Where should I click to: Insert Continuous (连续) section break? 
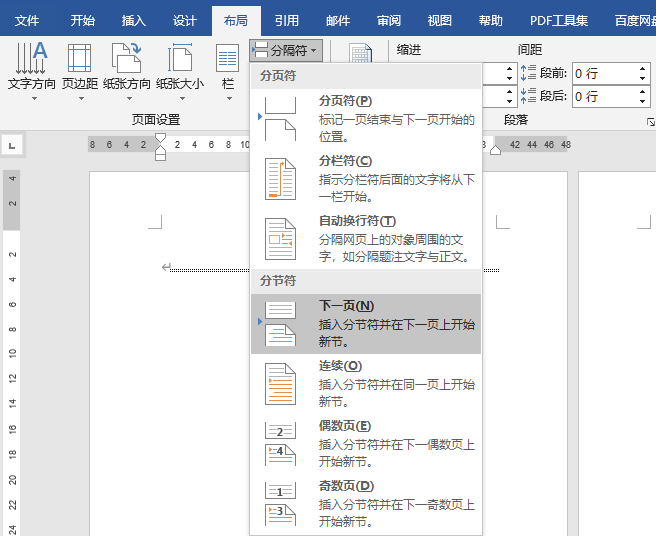pos(366,383)
